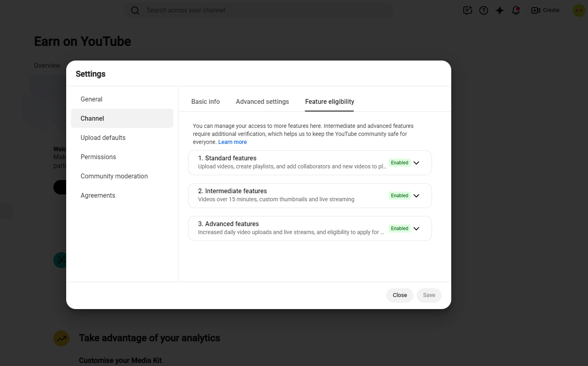Screen dimensions: 588x366
Task: Select General in Settings sidebar
Action: [122, 99]
